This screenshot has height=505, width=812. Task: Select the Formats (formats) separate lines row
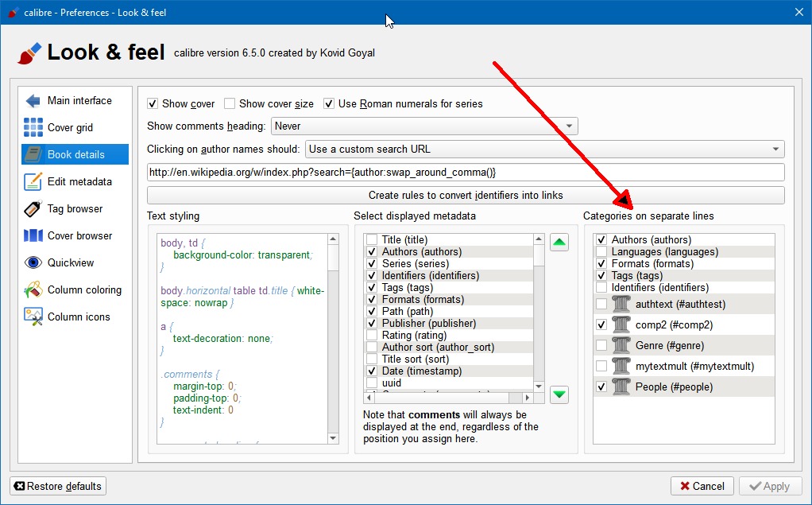click(x=684, y=263)
